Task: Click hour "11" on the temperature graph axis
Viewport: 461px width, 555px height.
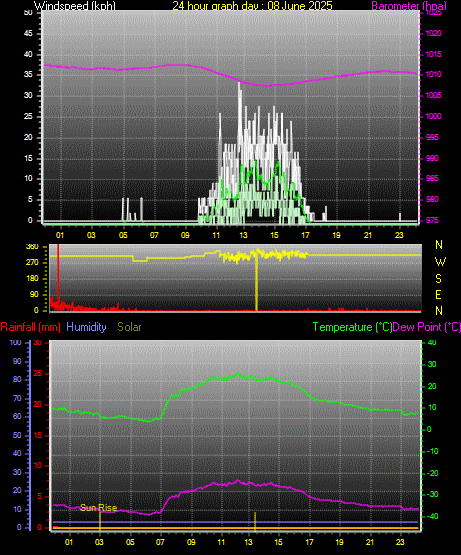Action: click(x=221, y=542)
